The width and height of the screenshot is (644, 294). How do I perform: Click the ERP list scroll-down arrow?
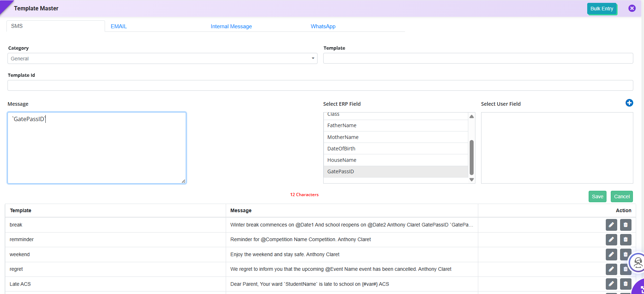[x=471, y=180]
